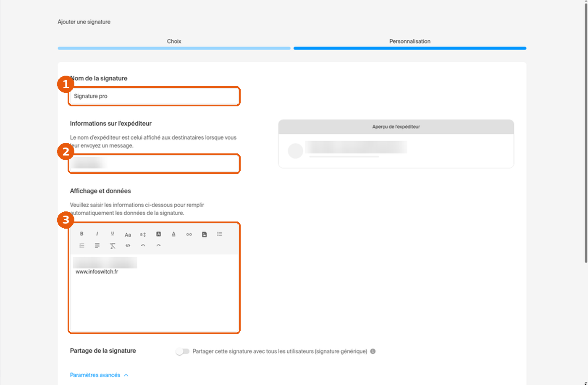Insert a hyperlink in the signature
588x385 pixels.
189,235
